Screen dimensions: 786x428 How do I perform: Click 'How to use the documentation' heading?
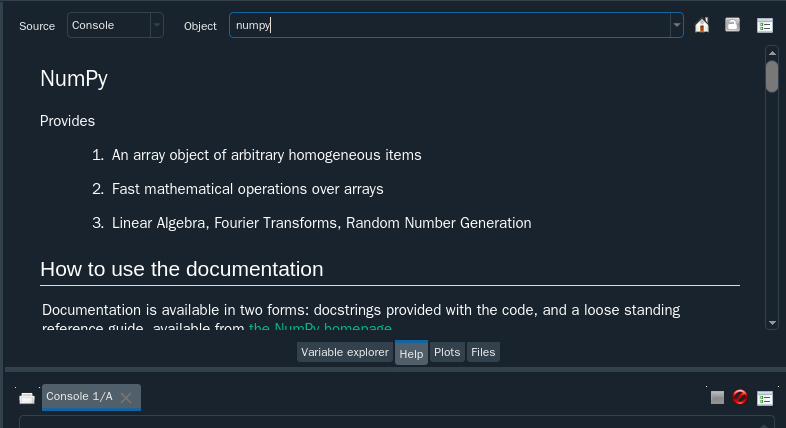point(181,269)
